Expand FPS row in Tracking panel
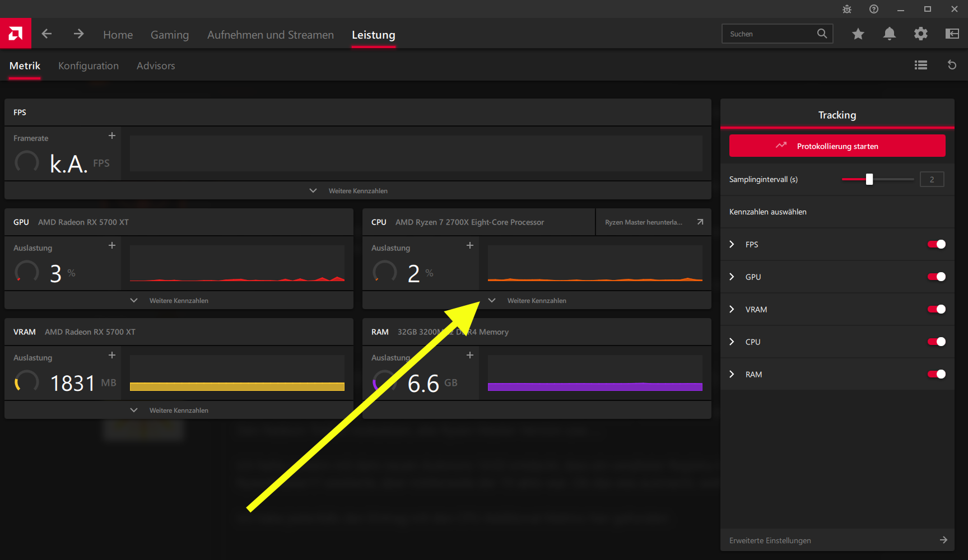 click(x=732, y=244)
